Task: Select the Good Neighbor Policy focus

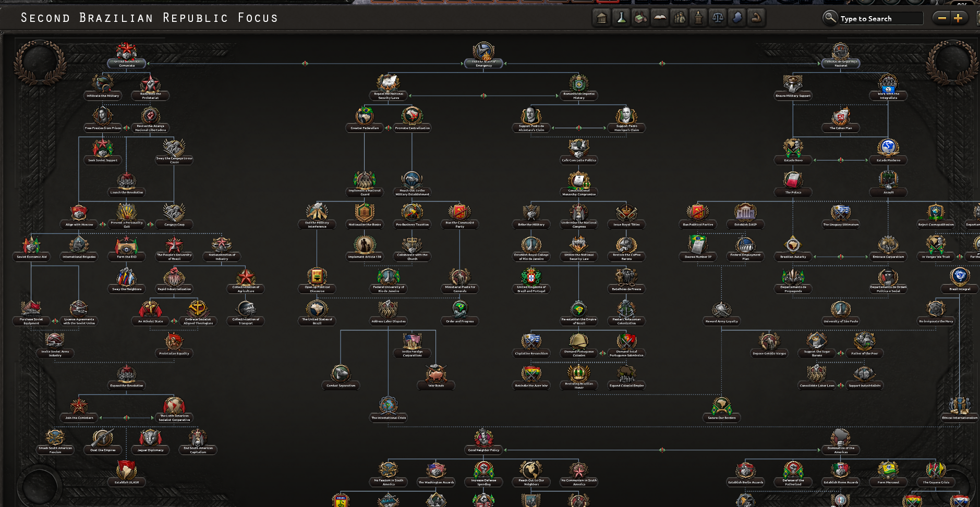Action: click(x=483, y=442)
